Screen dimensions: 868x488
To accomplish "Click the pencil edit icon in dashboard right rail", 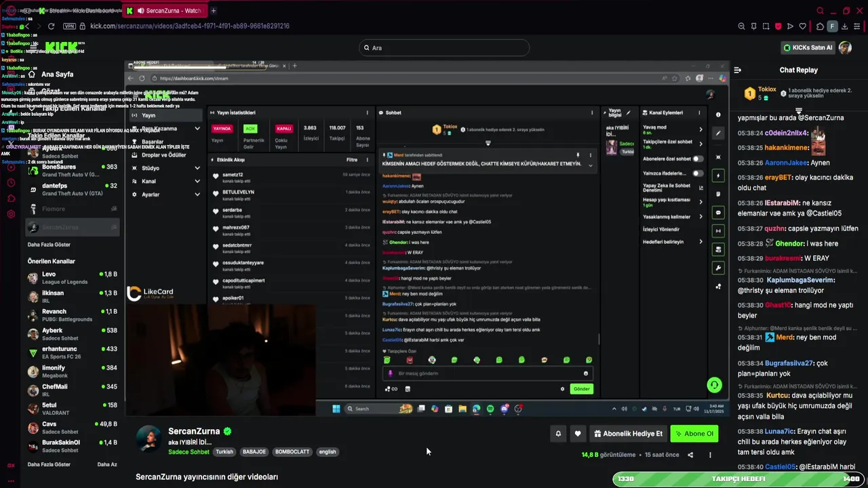I will 718,133.
